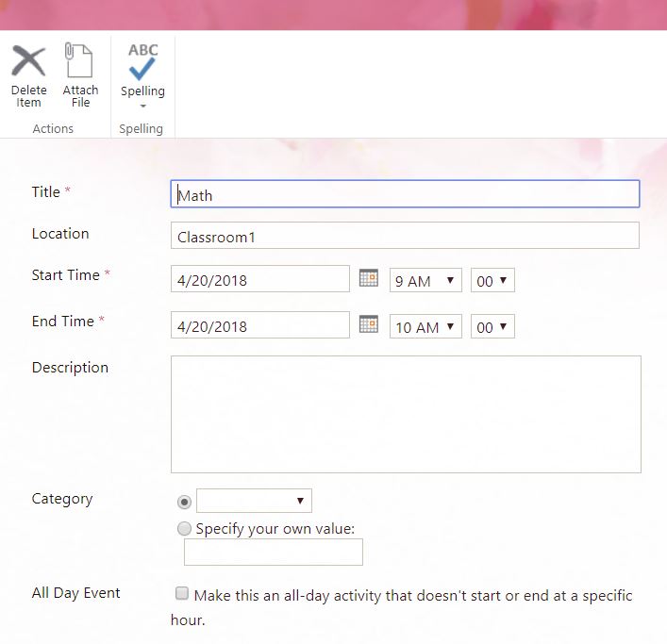This screenshot has width=667, height=644.
Task: Click the custom Category value text box
Action: pos(273,553)
